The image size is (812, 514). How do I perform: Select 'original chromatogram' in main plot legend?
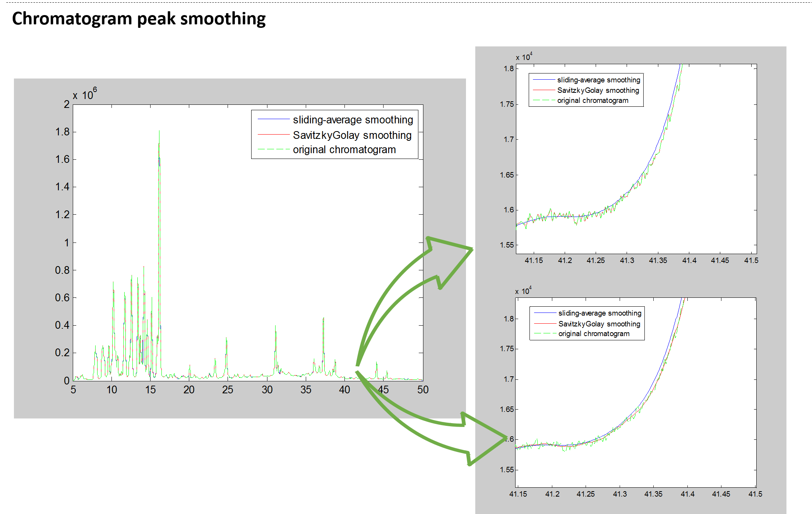(x=344, y=150)
